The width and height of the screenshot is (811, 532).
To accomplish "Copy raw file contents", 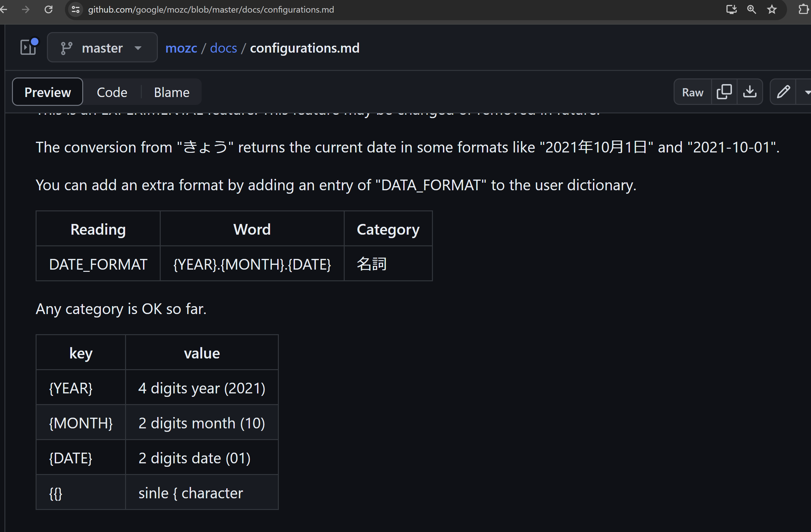I will click(x=724, y=92).
